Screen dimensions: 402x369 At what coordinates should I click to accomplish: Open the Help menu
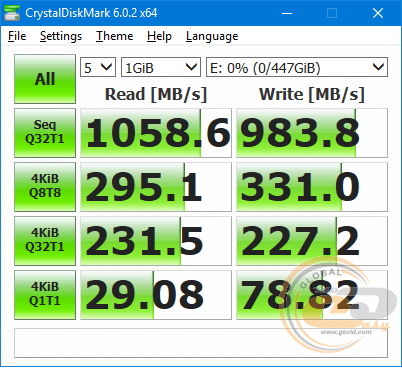point(159,36)
